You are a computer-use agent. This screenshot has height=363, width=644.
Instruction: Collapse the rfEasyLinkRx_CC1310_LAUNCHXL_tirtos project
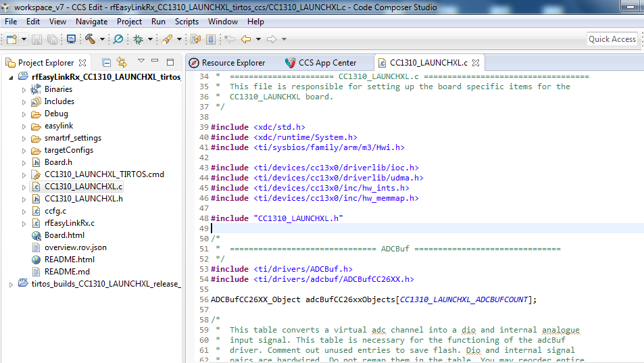pos(11,77)
